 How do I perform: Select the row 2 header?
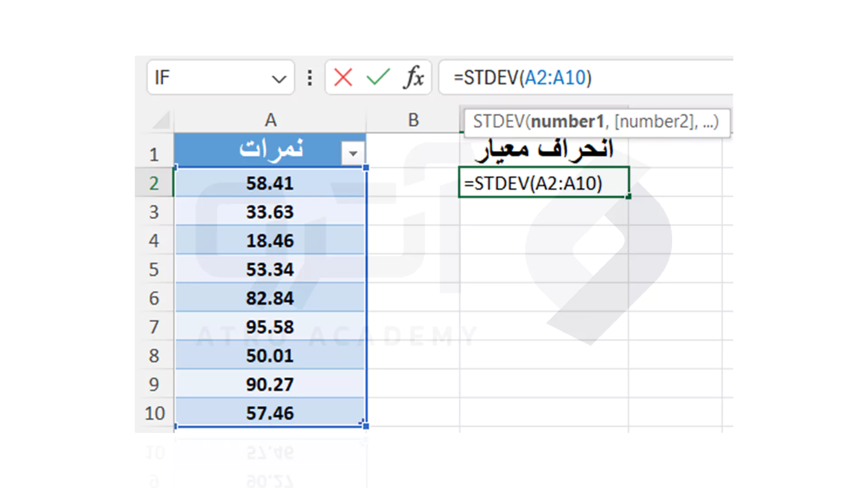click(x=154, y=183)
